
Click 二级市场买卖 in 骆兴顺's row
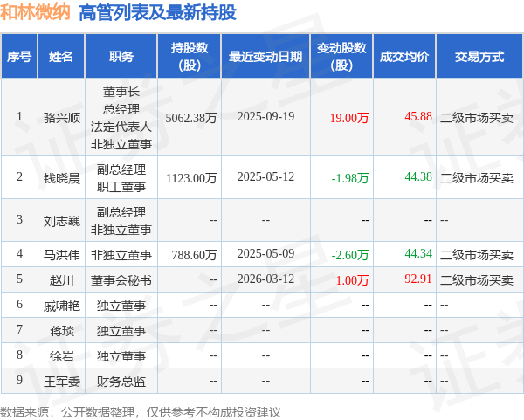(477, 118)
